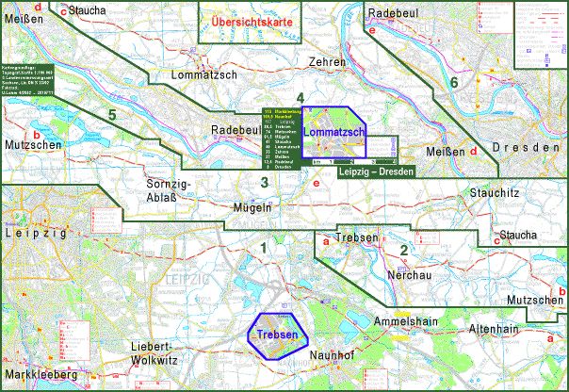Select map section number 3
Viewport: 569px width, 392px height.
point(266,183)
